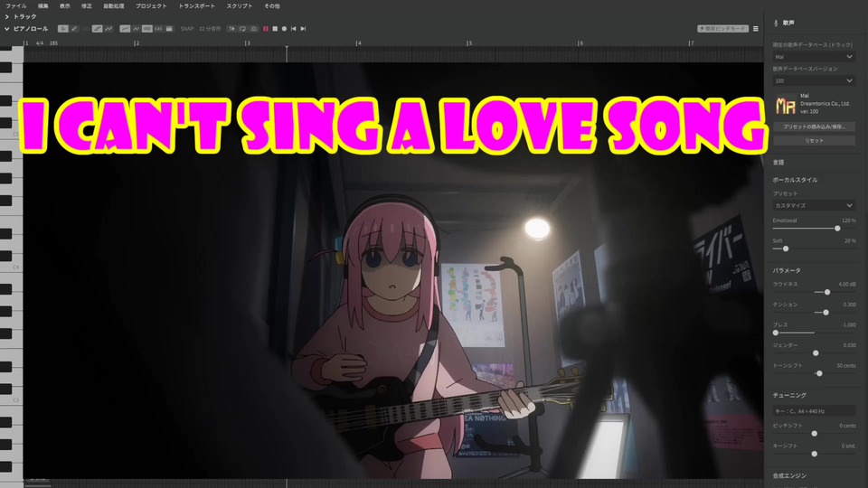Click the 4.00 dB loudness value
Screen dimensions: 868x488
847,285
